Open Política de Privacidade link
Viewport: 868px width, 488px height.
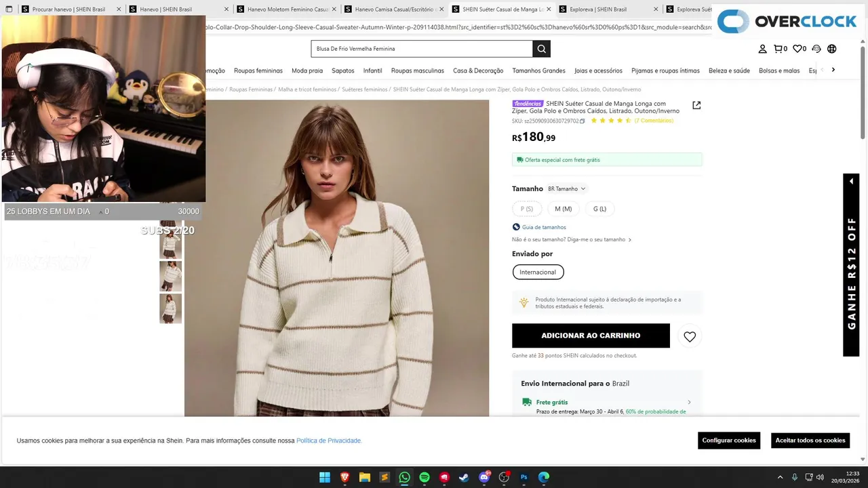[329, 441]
